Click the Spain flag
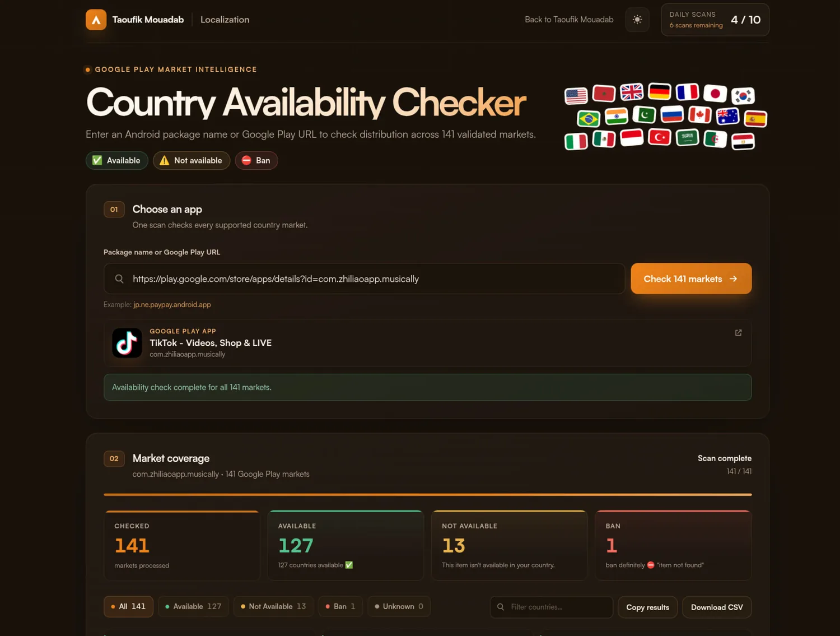Image resolution: width=840 pixels, height=636 pixels. (x=755, y=118)
